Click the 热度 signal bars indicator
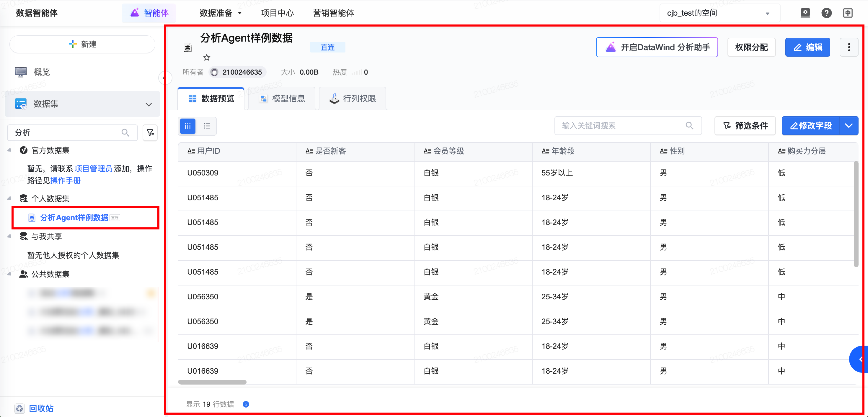 pyautogui.click(x=357, y=72)
